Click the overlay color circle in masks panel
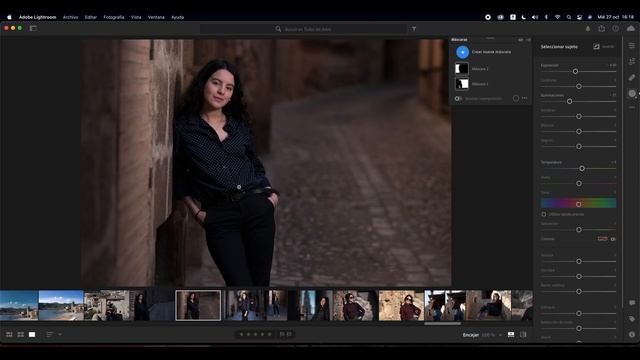Viewport: 640px width, 360px height. tap(516, 98)
